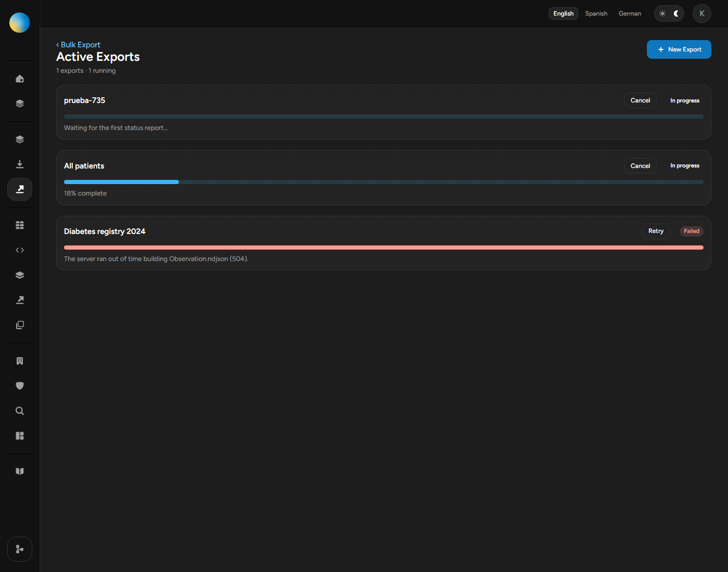
Task: Open the copy/duplicate pages icon in the sidebar
Action: [20, 325]
